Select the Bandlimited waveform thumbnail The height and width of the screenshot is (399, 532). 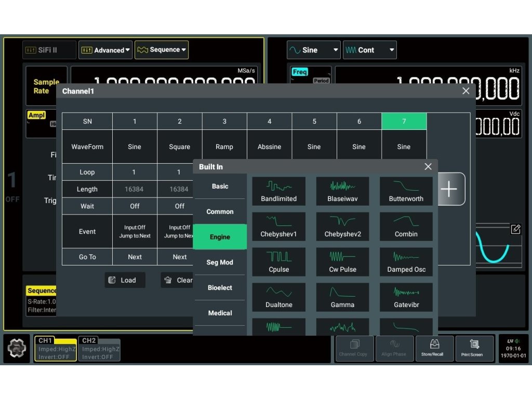pos(278,191)
